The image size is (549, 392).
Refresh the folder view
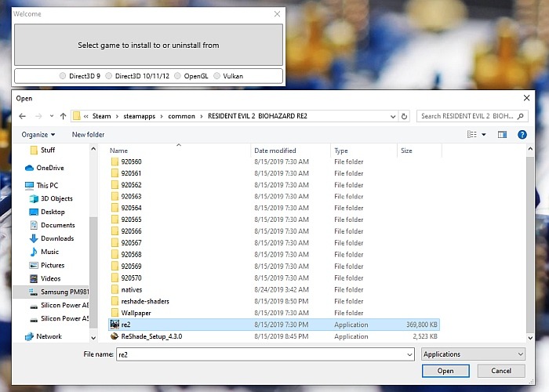pyautogui.click(x=404, y=116)
